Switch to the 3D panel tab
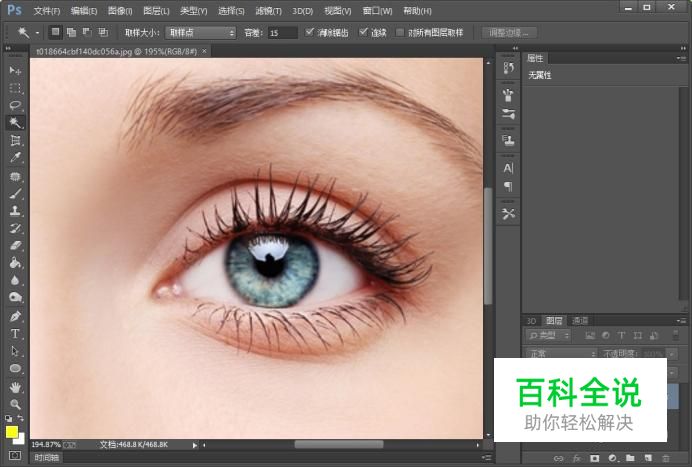 click(x=531, y=321)
